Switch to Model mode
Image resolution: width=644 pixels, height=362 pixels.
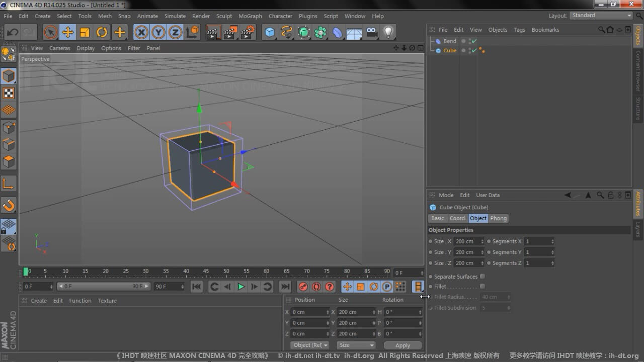pos(9,76)
